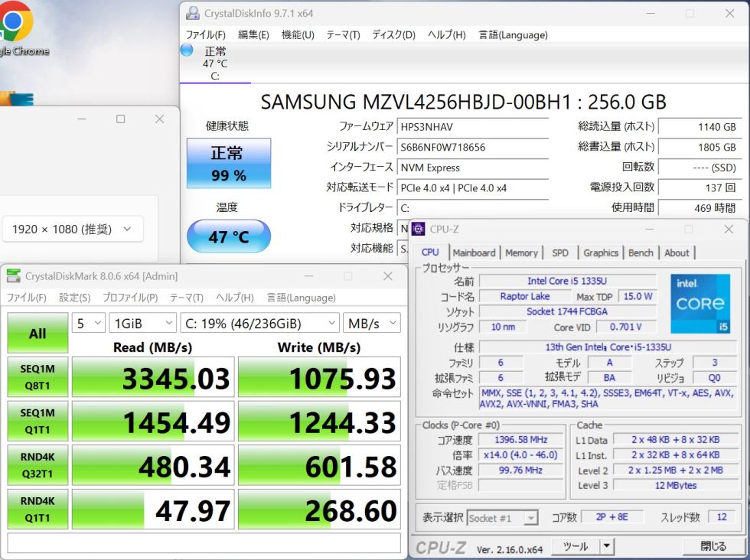Open 言語(Language) menu in CrystalDiskMark
The height and width of the screenshot is (560, 750).
302,298
